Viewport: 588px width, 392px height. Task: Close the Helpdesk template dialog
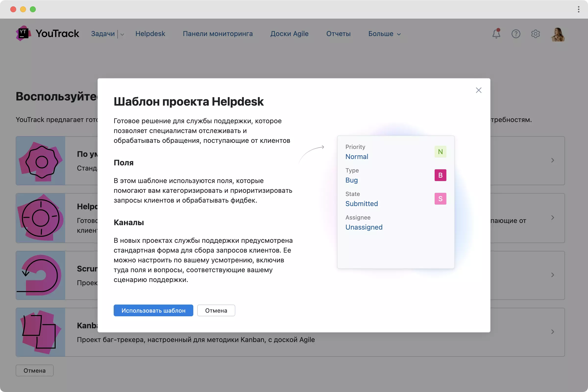coord(478,90)
